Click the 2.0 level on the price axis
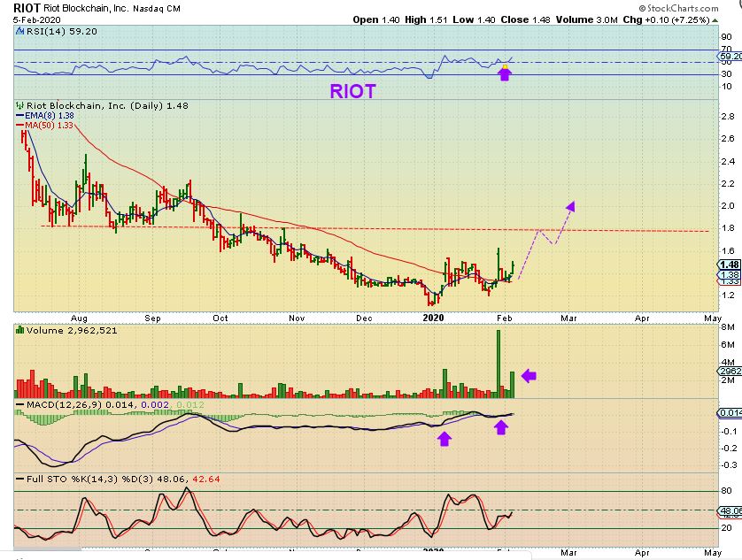Viewport: 742px width, 560px height. click(728, 206)
